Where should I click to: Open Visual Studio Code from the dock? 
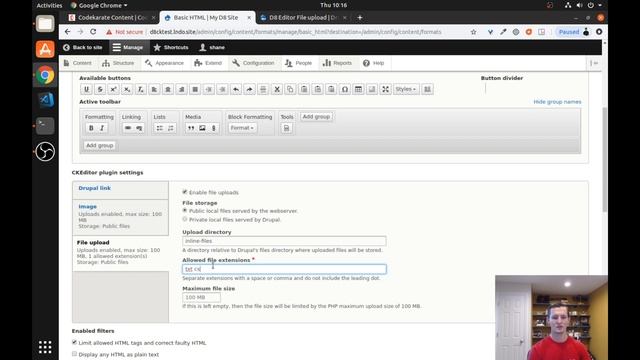45,100
